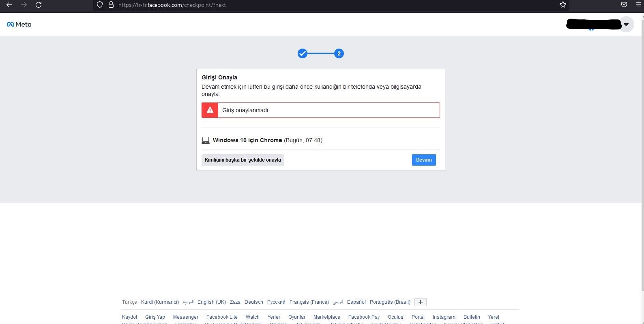This screenshot has width=644, height=324.
Task: Open the Facebook Pay footer link
Action: 364,317
